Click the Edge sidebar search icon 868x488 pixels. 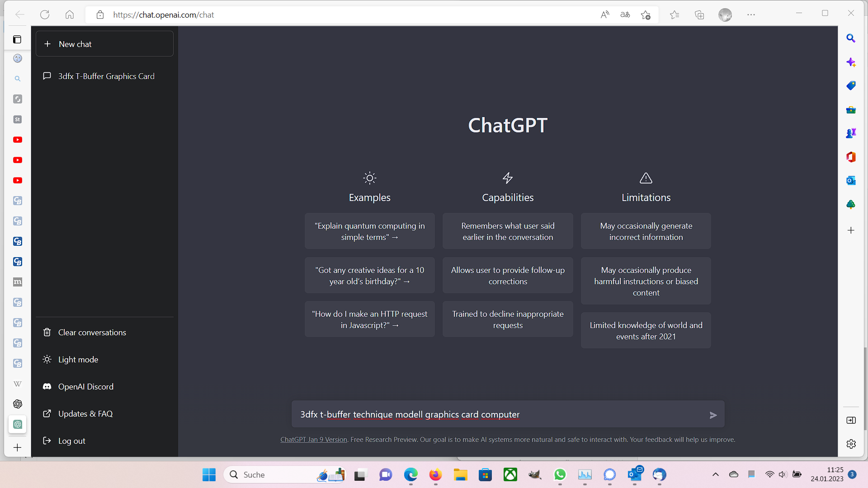pyautogui.click(x=851, y=38)
